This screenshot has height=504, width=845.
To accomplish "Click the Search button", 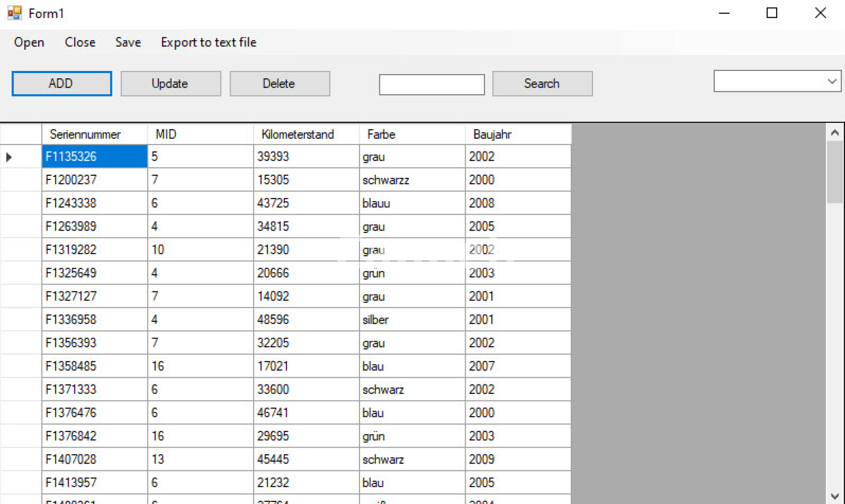I will (542, 84).
